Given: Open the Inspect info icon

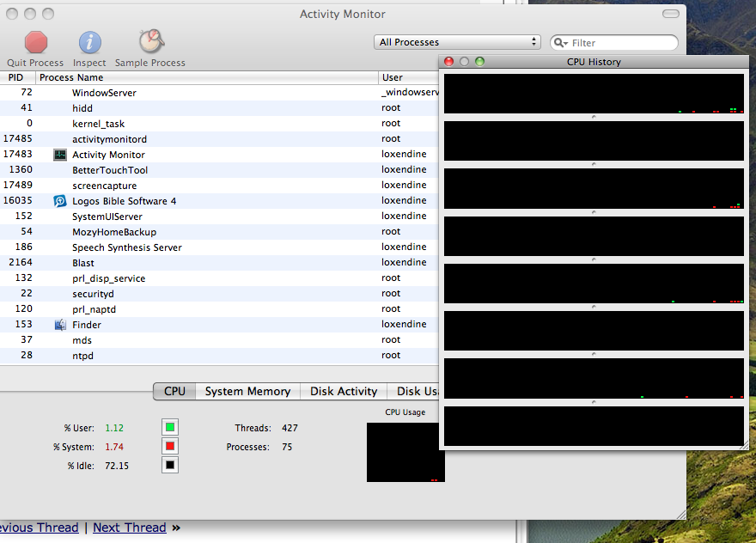Looking at the screenshot, I should 90,42.
